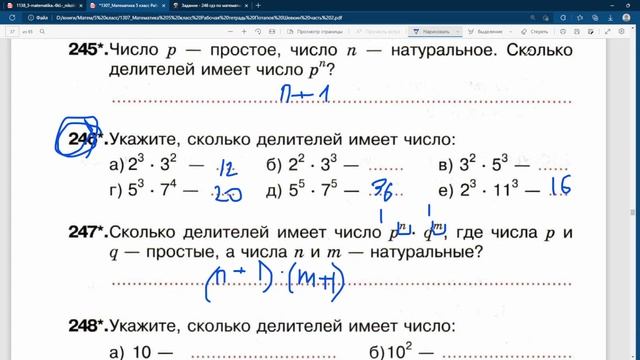Image resolution: width=640 pixels, height=360 pixels.
Task: Open the user profile avatar
Action: click(x=627, y=18)
